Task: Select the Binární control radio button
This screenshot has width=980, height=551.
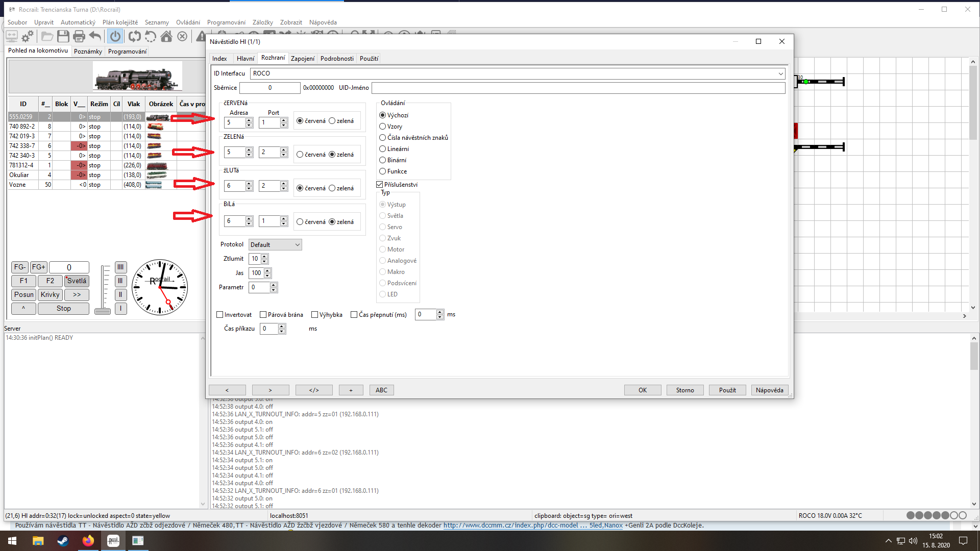Action: tap(383, 160)
